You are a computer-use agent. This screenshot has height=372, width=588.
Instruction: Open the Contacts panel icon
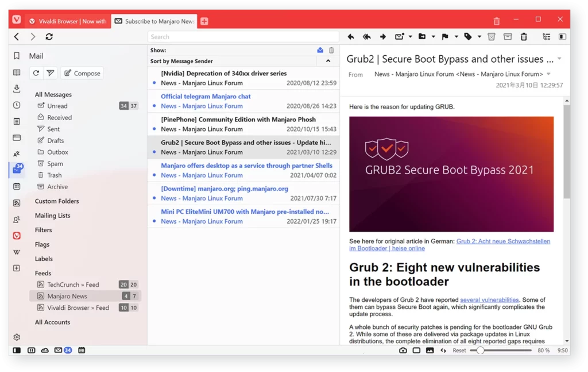17,220
